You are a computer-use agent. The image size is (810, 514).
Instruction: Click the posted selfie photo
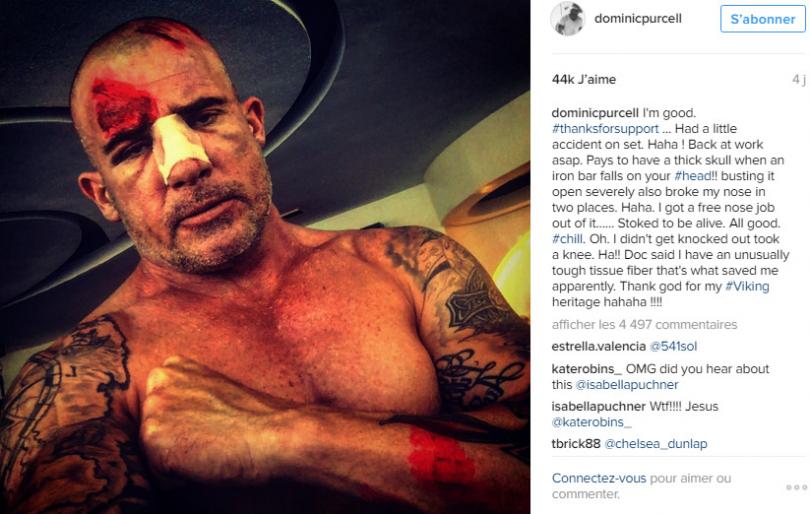(265, 257)
